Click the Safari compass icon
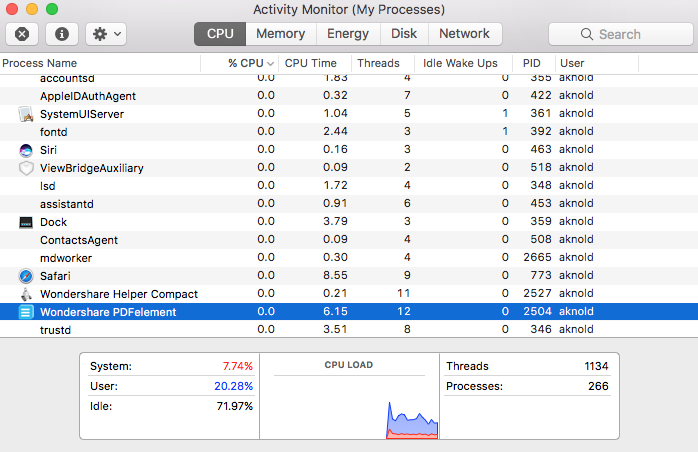This screenshot has width=698, height=452. (x=26, y=276)
